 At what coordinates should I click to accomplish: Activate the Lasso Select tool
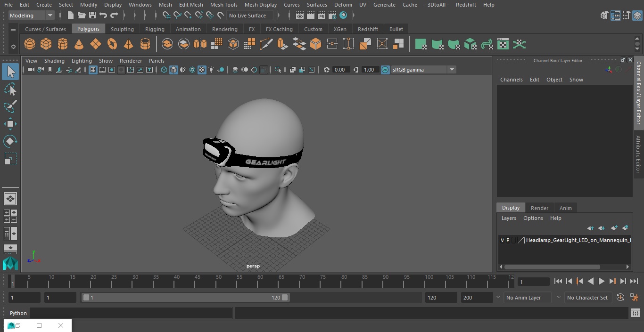[x=10, y=89]
